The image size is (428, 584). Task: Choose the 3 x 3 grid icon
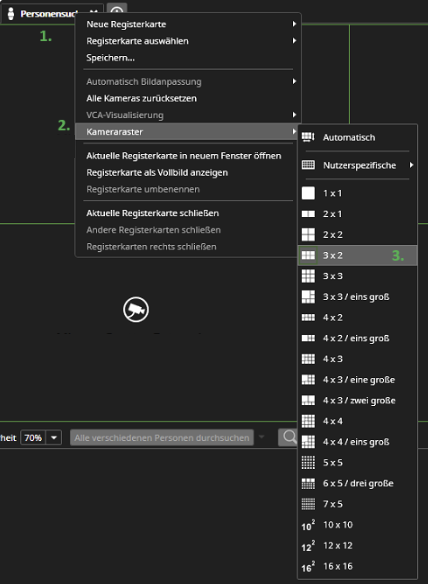click(308, 276)
